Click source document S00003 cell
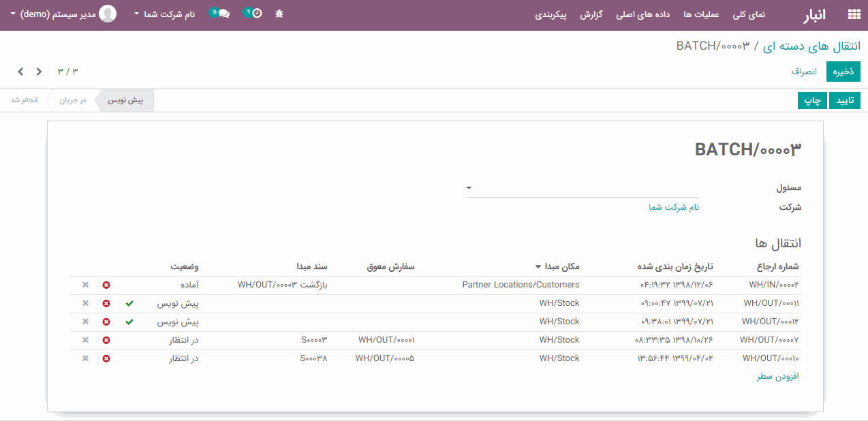The height and width of the screenshot is (421, 868). tap(314, 340)
